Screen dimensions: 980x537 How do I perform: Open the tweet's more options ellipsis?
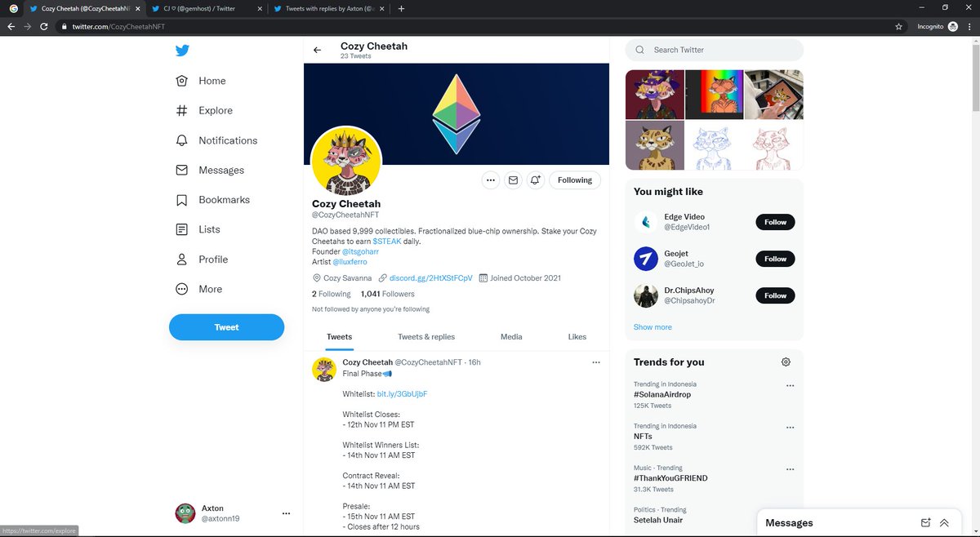click(596, 362)
